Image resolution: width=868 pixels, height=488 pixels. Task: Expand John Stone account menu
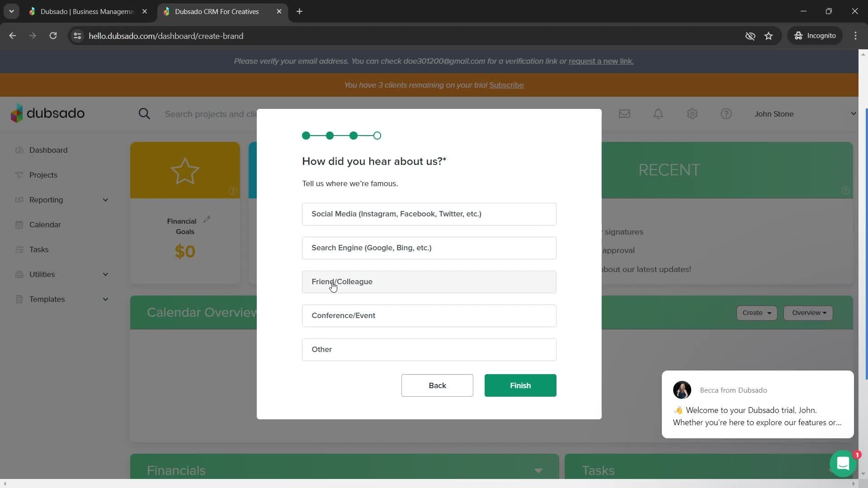[805, 114]
